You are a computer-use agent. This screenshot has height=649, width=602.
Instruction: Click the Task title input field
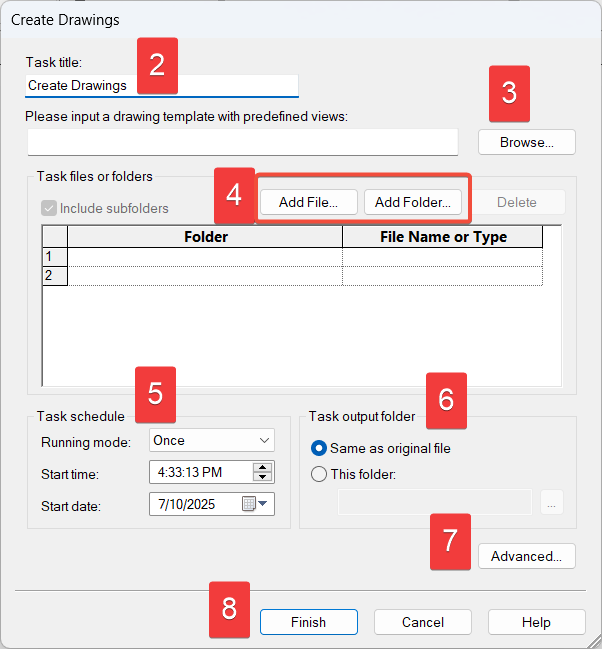point(161,86)
